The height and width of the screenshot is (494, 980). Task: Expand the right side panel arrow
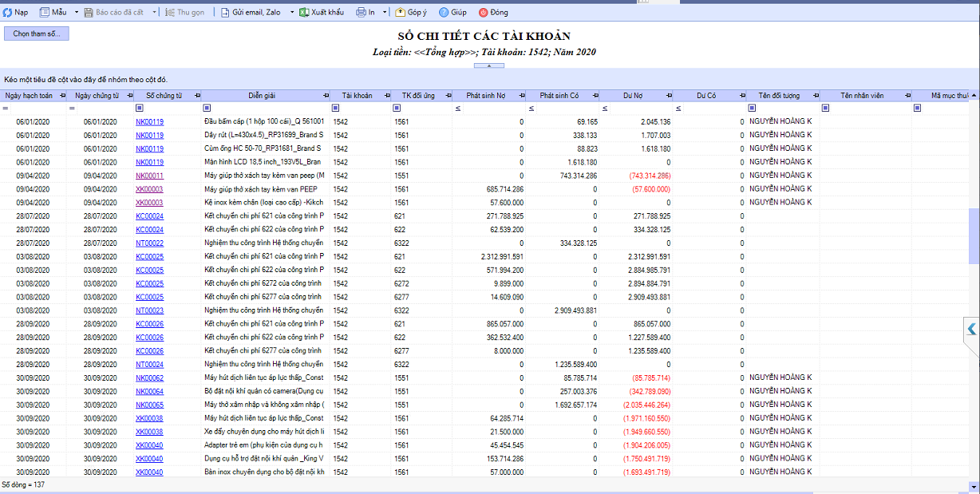971,328
